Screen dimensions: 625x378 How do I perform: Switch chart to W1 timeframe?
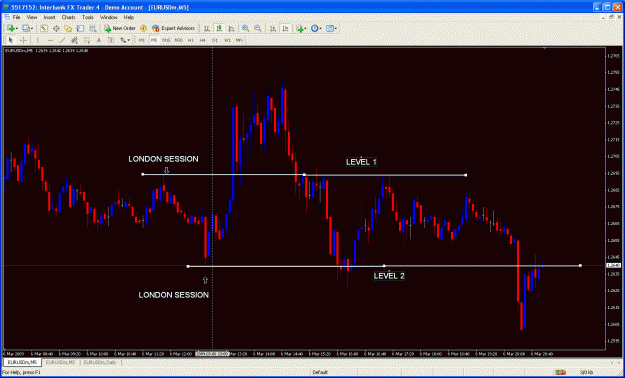(x=227, y=40)
